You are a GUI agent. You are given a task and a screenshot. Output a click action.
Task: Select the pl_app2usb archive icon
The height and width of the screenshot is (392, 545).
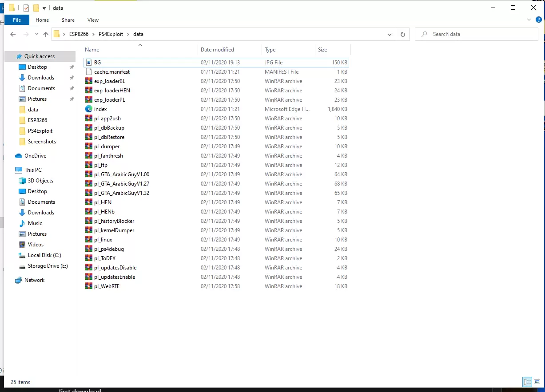[x=89, y=119]
